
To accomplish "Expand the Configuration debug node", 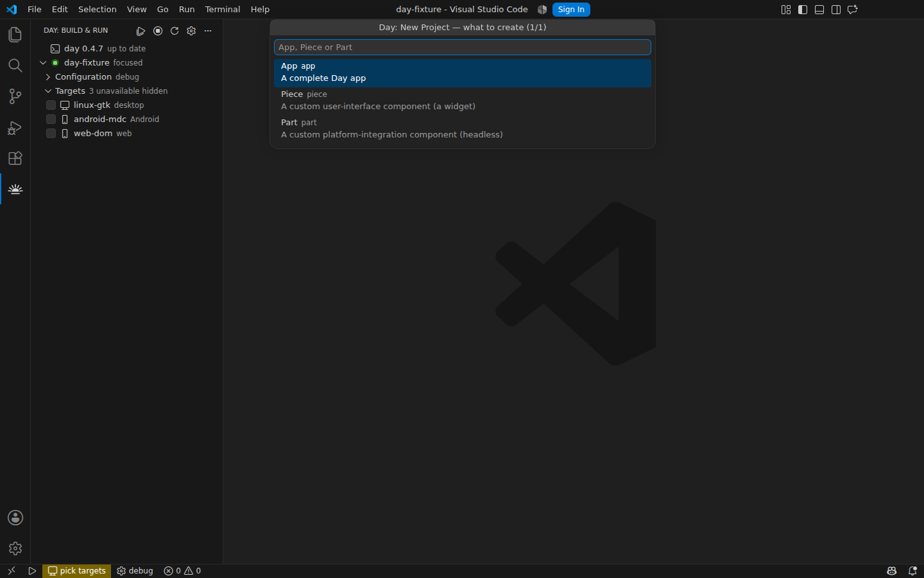I will click(x=48, y=77).
